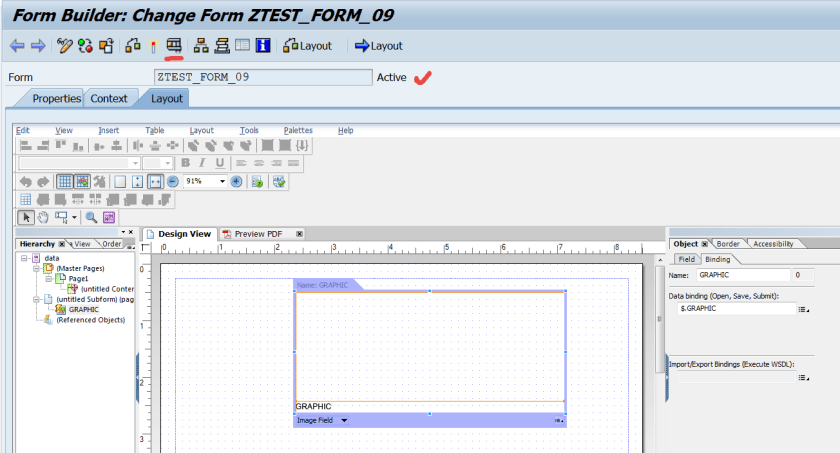This screenshot has width=840, height=453.
Task: Toggle Display/Change mode with pencil icon
Action: tap(64, 46)
